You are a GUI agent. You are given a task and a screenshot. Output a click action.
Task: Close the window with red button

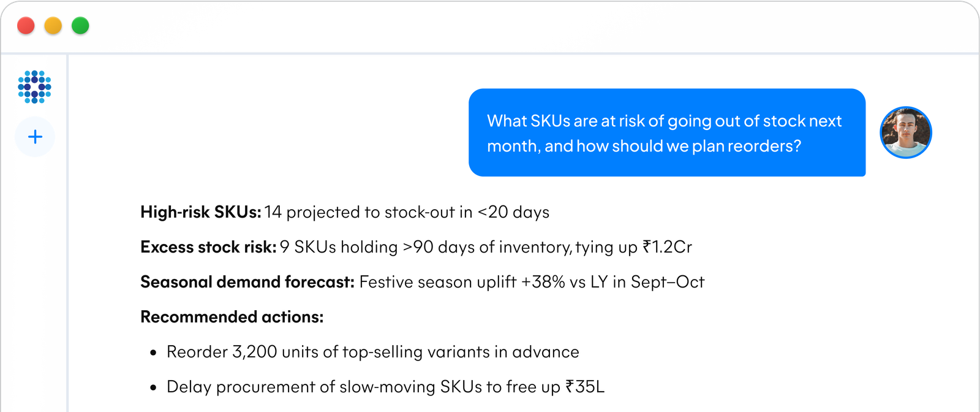click(26, 26)
